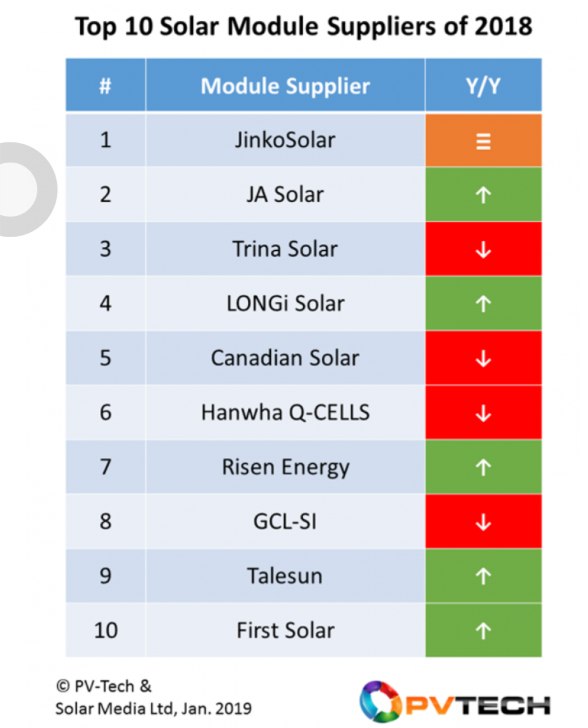
Task: Click the # column header
Action: (105, 86)
